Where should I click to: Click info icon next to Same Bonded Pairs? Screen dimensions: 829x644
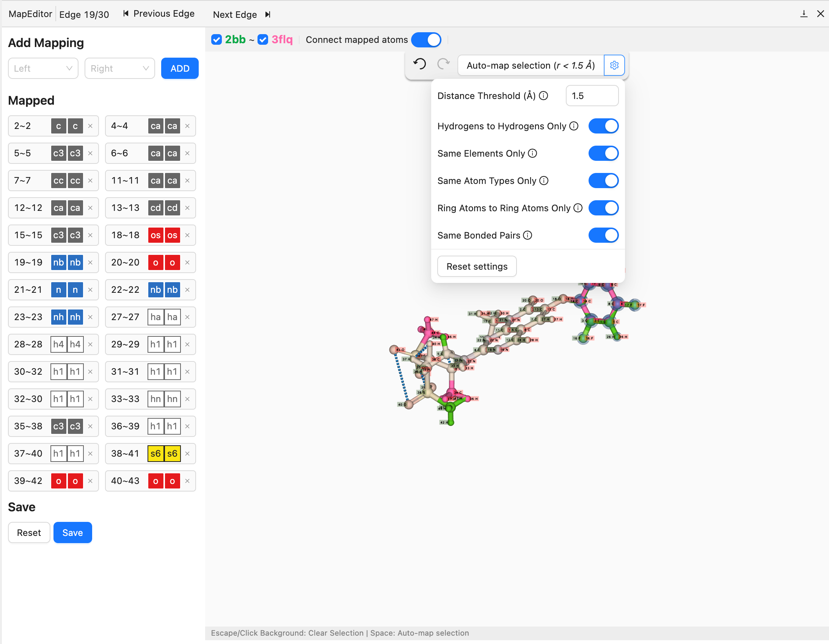pos(528,236)
